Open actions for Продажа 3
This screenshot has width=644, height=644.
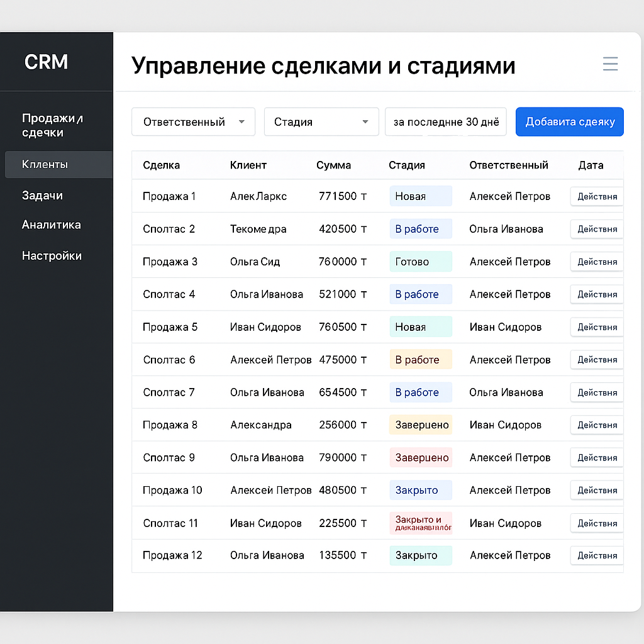tap(597, 262)
